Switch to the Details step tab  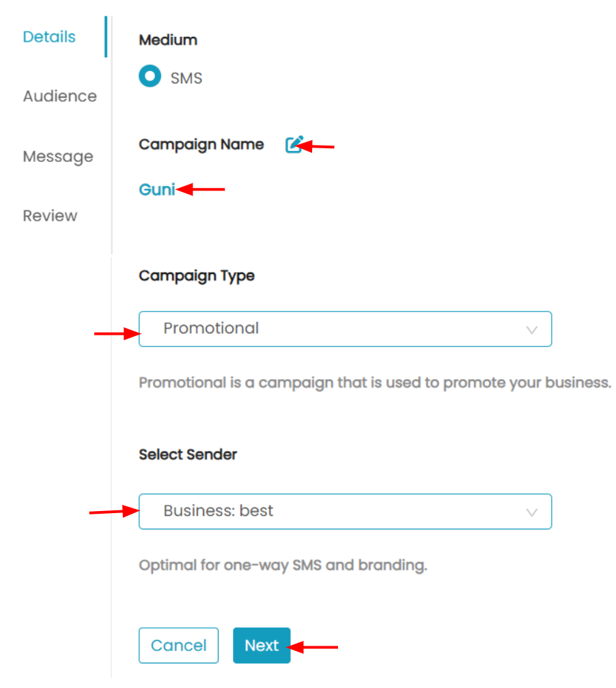pyautogui.click(x=49, y=37)
